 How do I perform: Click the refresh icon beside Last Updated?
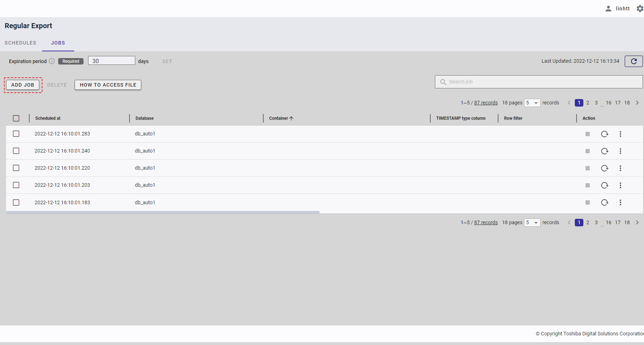click(x=633, y=61)
